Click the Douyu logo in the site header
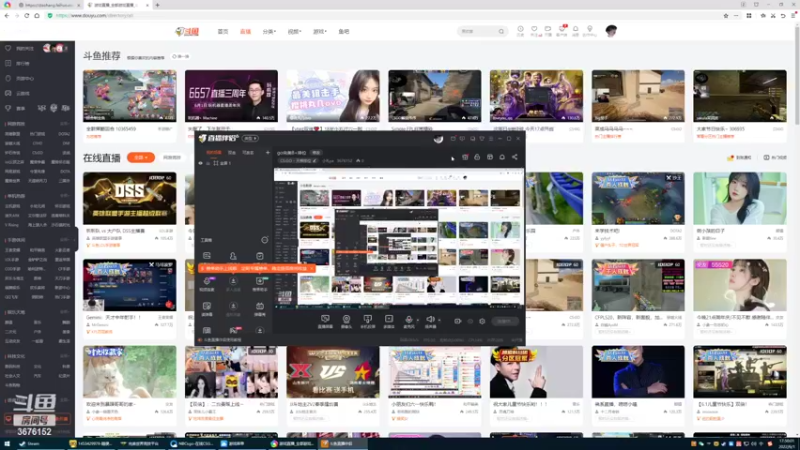This screenshot has height=450, width=800. (187, 32)
